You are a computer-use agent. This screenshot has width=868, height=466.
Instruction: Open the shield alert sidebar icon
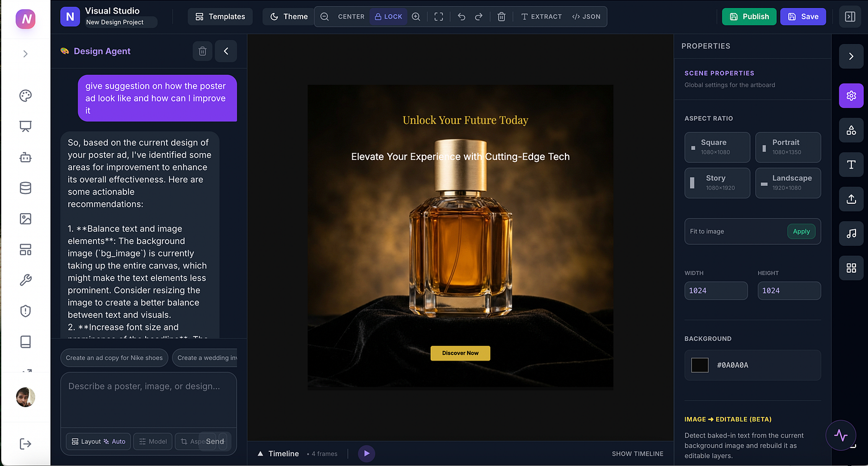pos(25,311)
